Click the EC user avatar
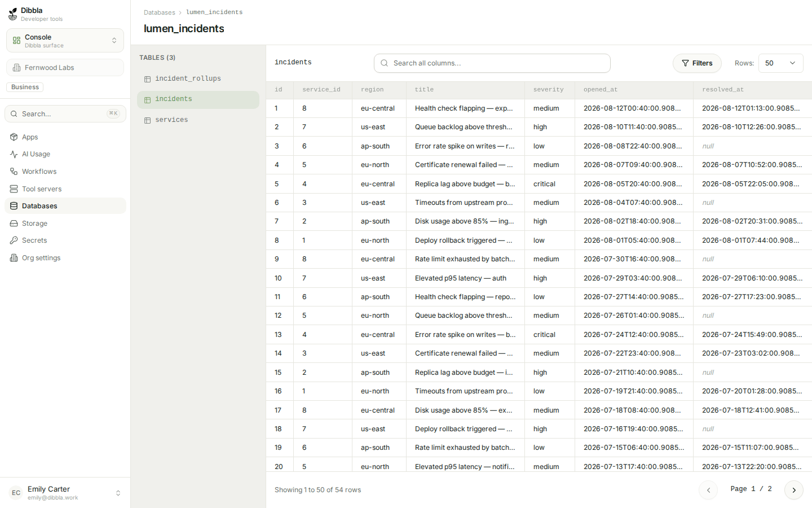 click(16, 493)
